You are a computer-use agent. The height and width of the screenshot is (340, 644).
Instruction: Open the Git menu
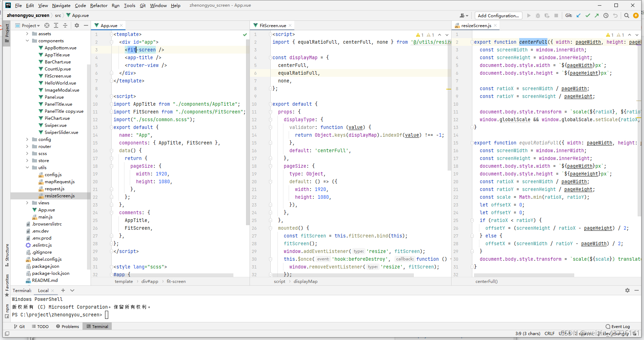(143, 5)
